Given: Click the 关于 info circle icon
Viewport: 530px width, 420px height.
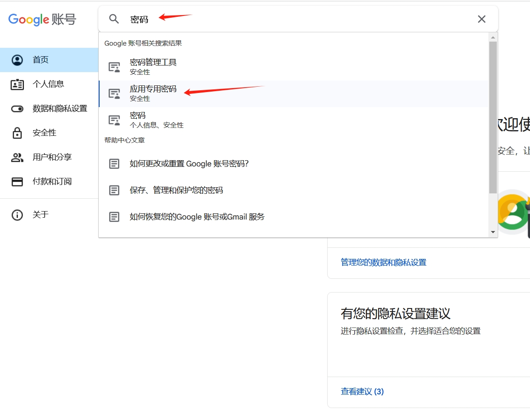Looking at the screenshot, I should click(17, 215).
